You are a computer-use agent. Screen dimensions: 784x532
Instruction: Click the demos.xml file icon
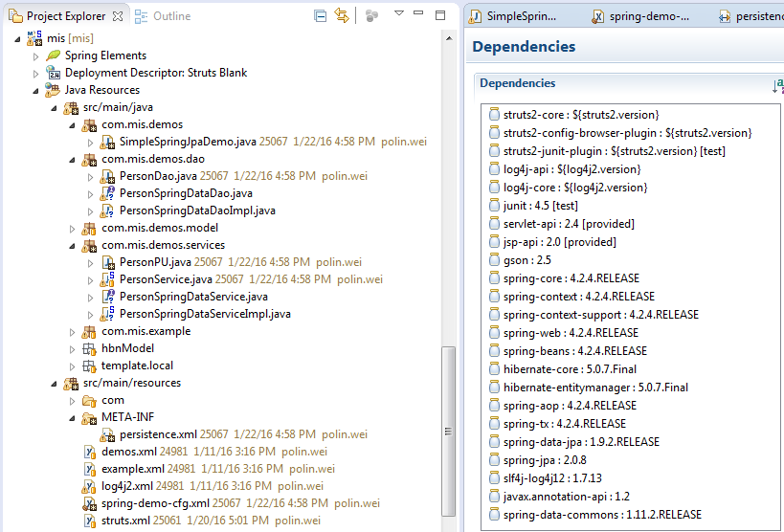[x=89, y=452]
